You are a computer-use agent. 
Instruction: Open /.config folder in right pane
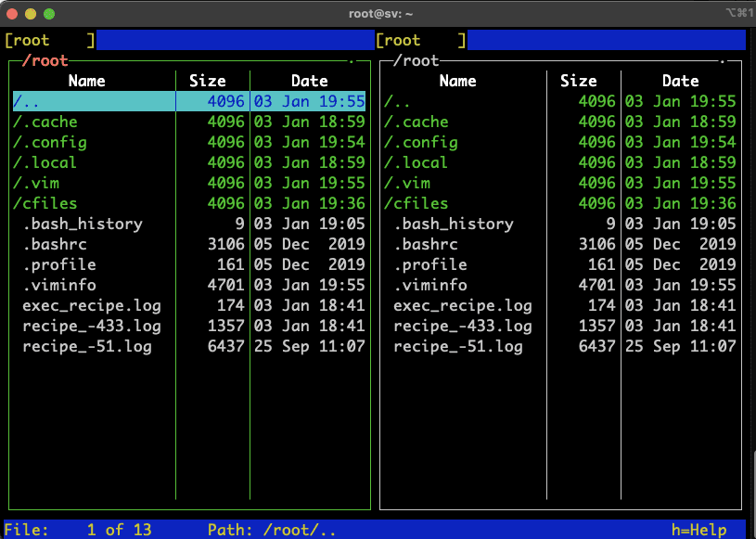tap(560, 142)
